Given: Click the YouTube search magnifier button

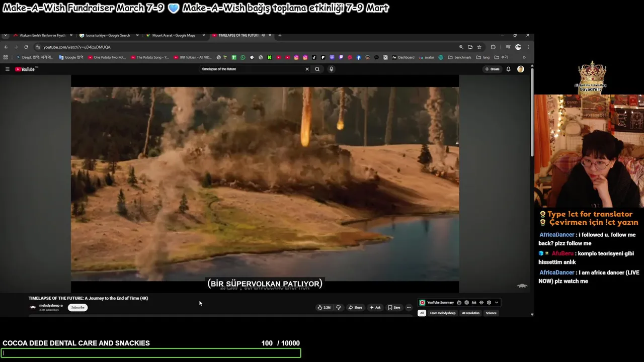Looking at the screenshot, I should pyautogui.click(x=317, y=69).
